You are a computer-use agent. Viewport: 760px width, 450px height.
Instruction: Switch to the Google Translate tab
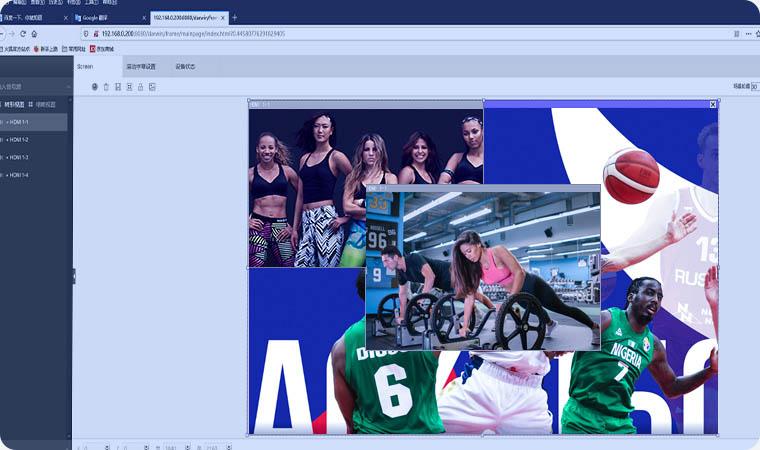click(109, 18)
